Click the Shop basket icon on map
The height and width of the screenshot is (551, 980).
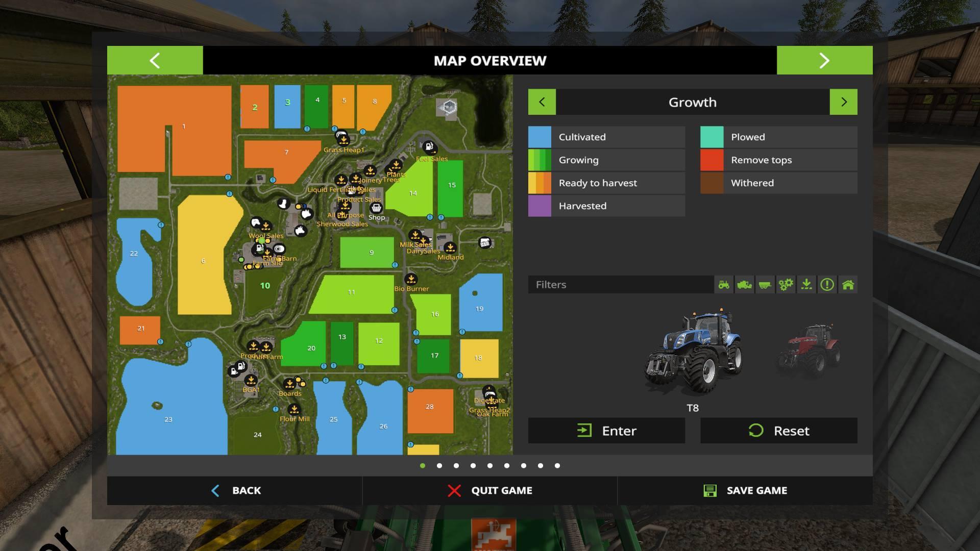(x=376, y=208)
